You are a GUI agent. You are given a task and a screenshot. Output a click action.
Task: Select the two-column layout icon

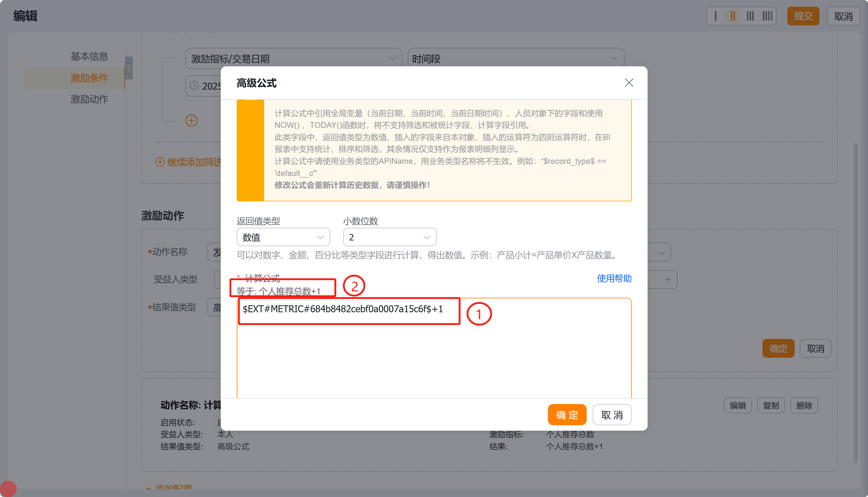click(733, 16)
